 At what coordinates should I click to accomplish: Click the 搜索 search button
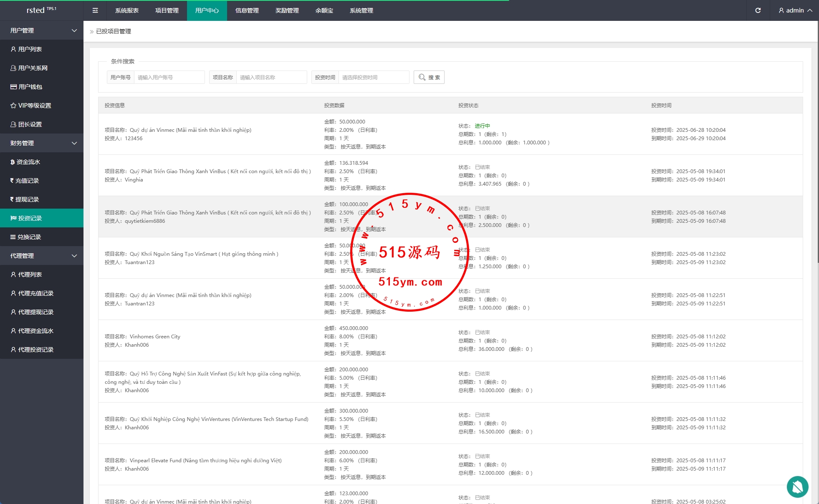(429, 77)
